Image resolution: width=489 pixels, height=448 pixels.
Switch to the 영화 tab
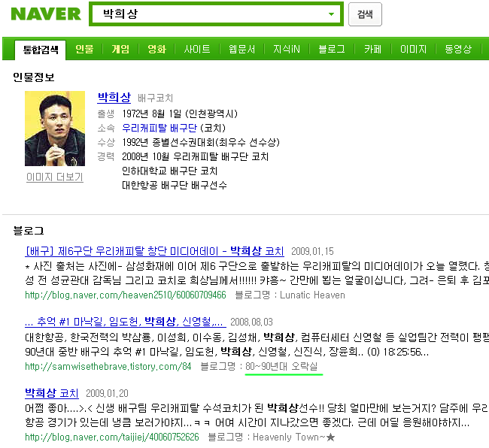pos(156,49)
